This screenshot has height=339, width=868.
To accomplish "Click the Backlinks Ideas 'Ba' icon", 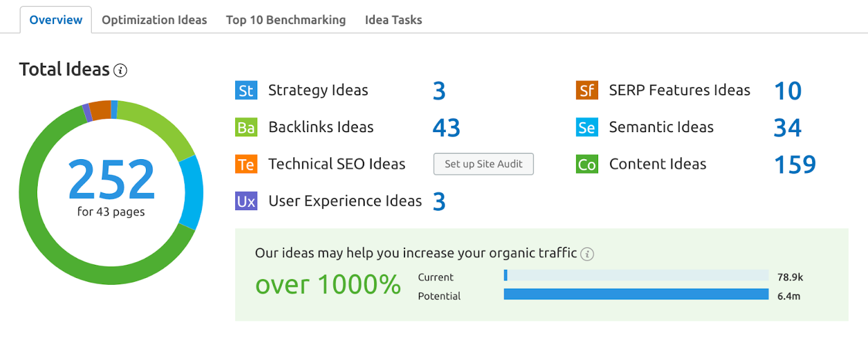I will pyautogui.click(x=246, y=128).
